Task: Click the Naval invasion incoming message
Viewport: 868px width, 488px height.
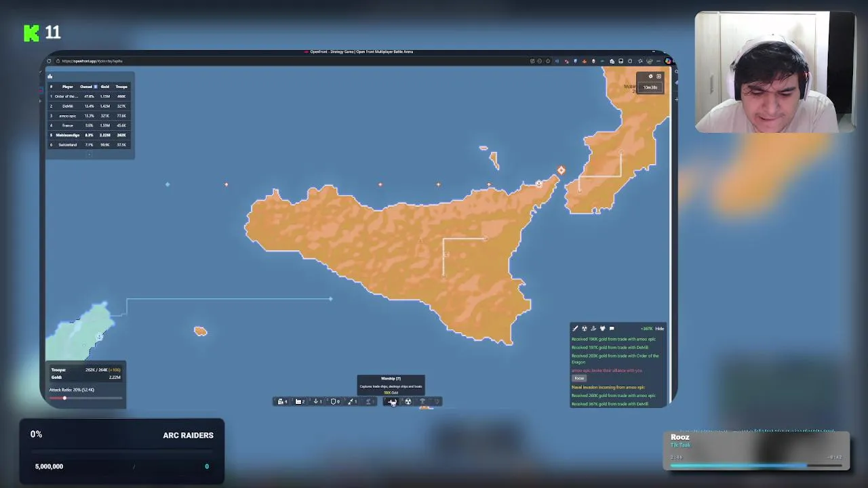Action: point(608,388)
